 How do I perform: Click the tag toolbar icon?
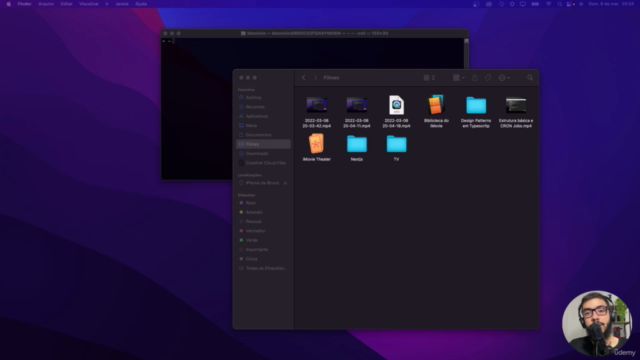coord(488,78)
